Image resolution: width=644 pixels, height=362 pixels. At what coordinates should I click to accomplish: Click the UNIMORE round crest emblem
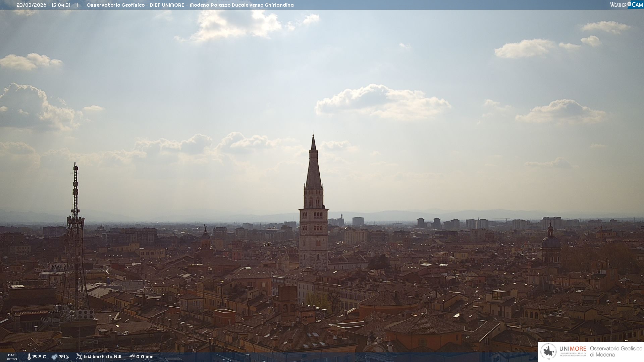[x=548, y=352]
